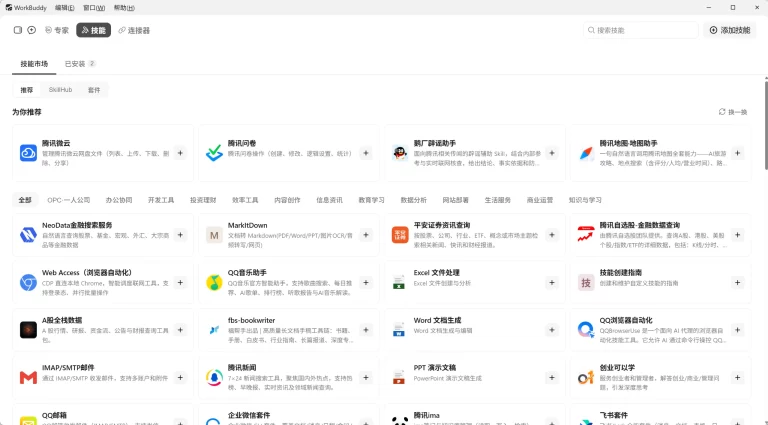Filter by 内容创作 category

click(287, 200)
